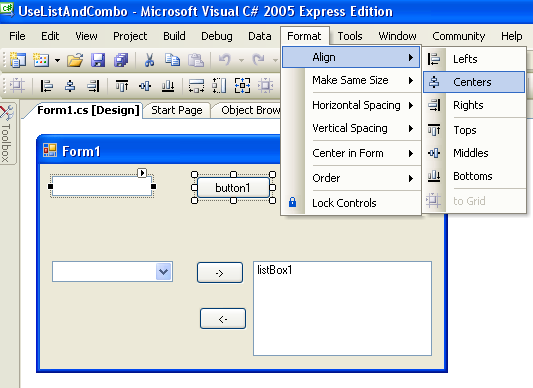Click the Copy toolbar icon
Image resolution: width=533 pixels, height=388 pixels.
(172, 60)
